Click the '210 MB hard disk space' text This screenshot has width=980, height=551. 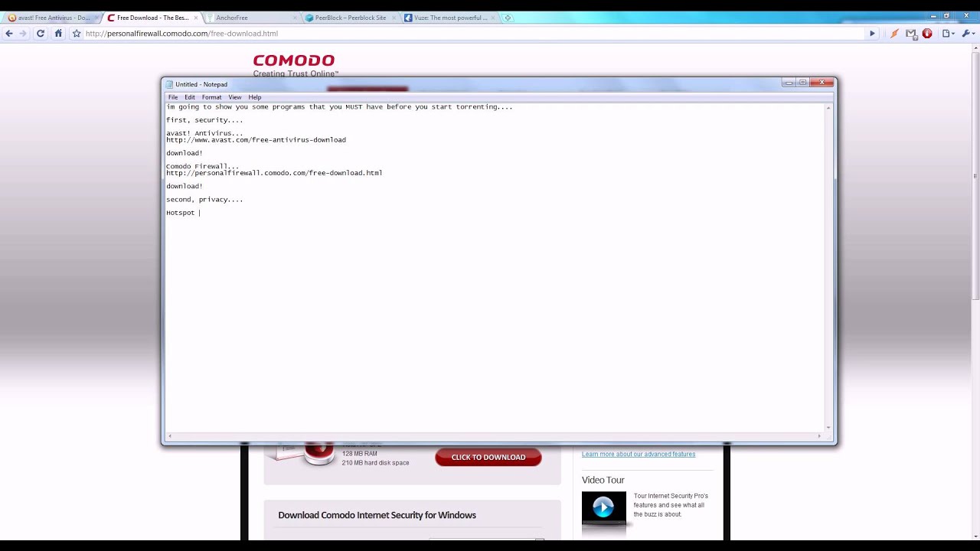375,463
